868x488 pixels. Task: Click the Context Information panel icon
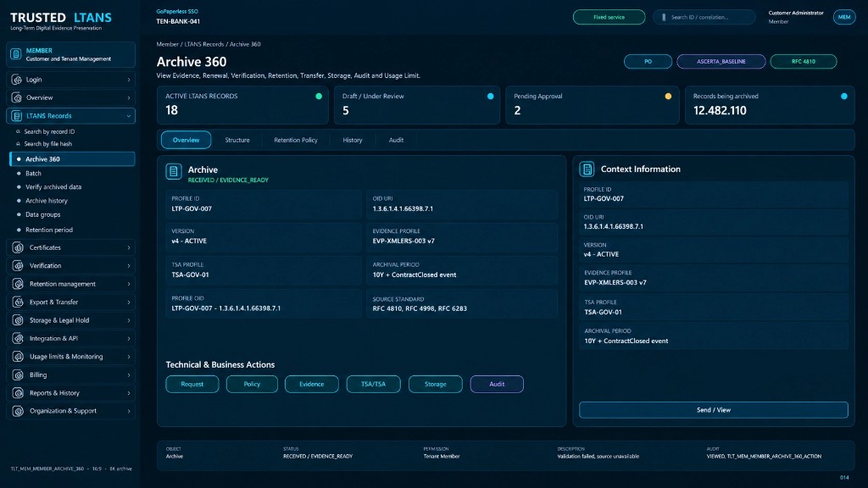coord(587,169)
